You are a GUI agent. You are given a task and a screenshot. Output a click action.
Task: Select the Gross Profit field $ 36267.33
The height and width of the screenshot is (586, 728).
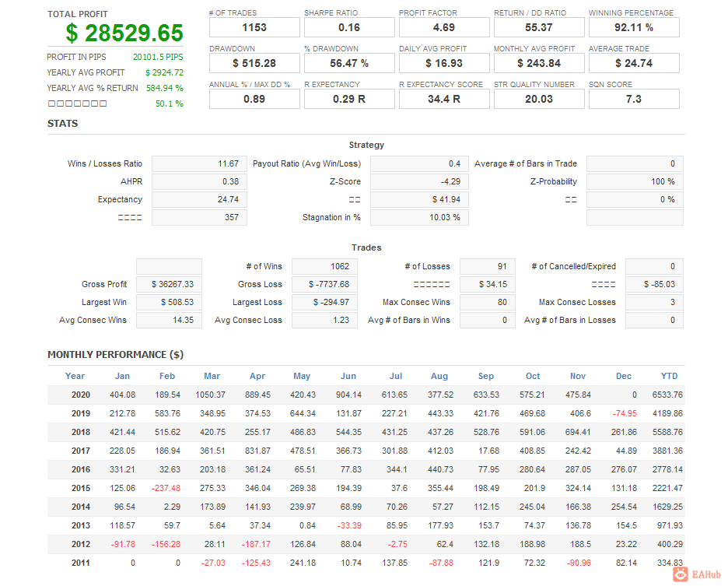169,284
